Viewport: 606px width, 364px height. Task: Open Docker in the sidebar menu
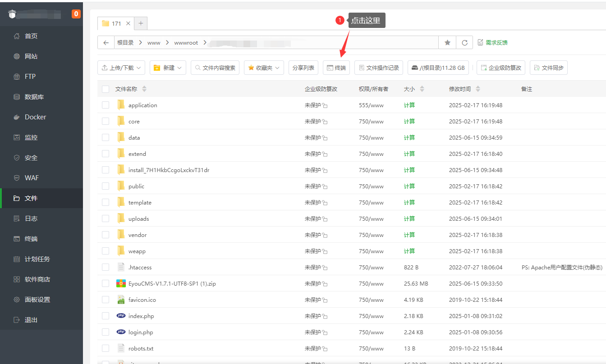[x=35, y=117]
